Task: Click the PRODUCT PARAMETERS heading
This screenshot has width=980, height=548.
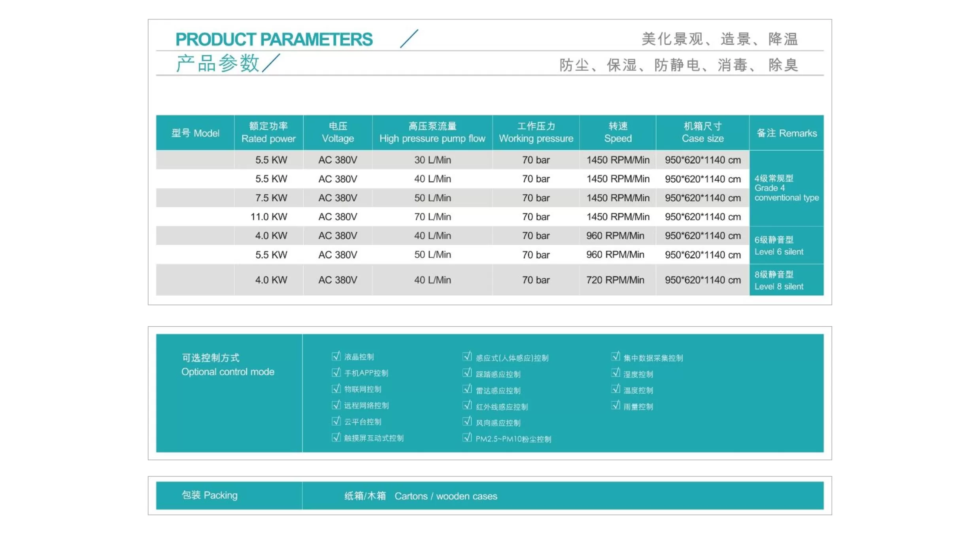Action: [x=274, y=39]
